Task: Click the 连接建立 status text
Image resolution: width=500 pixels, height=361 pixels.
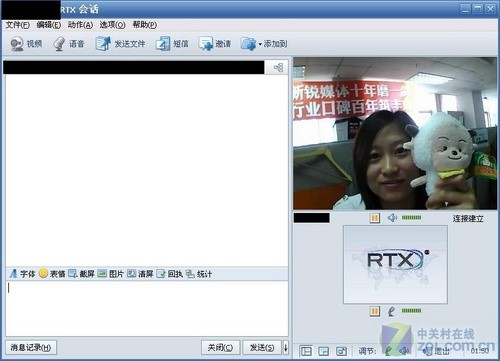Action: 468,218
